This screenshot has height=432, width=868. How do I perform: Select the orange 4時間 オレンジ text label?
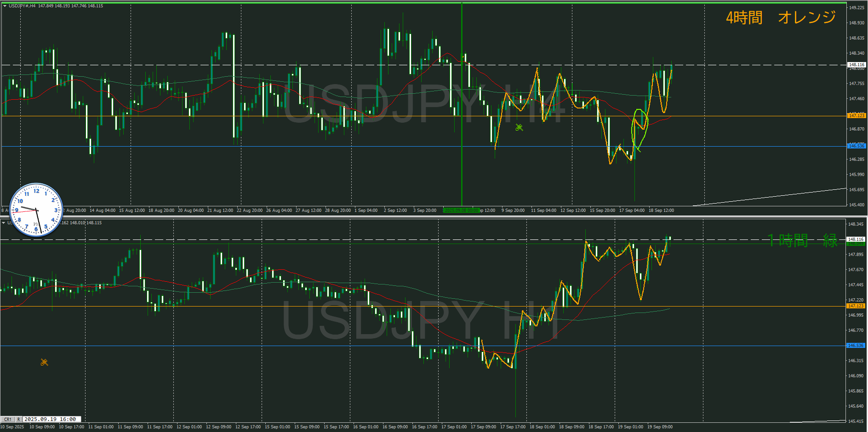(780, 17)
